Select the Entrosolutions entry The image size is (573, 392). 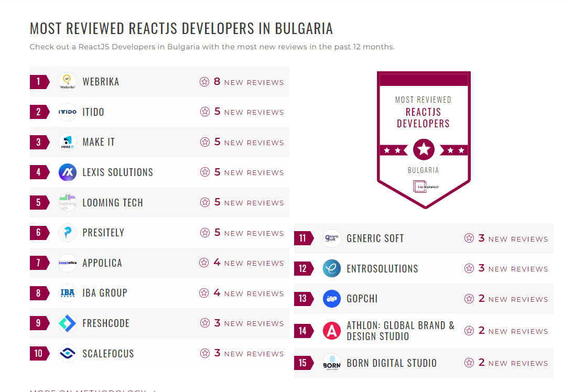[382, 268]
